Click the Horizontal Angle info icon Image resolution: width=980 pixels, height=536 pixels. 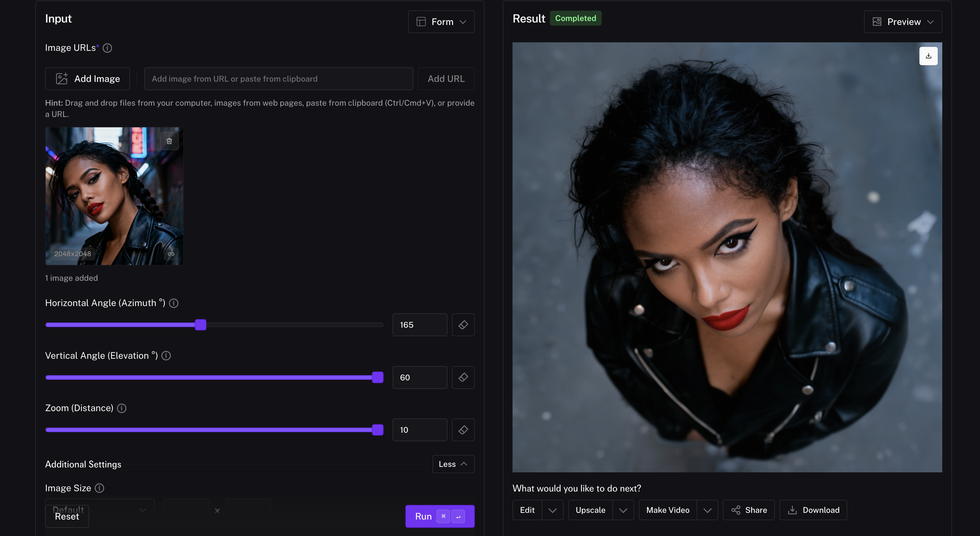pos(174,303)
